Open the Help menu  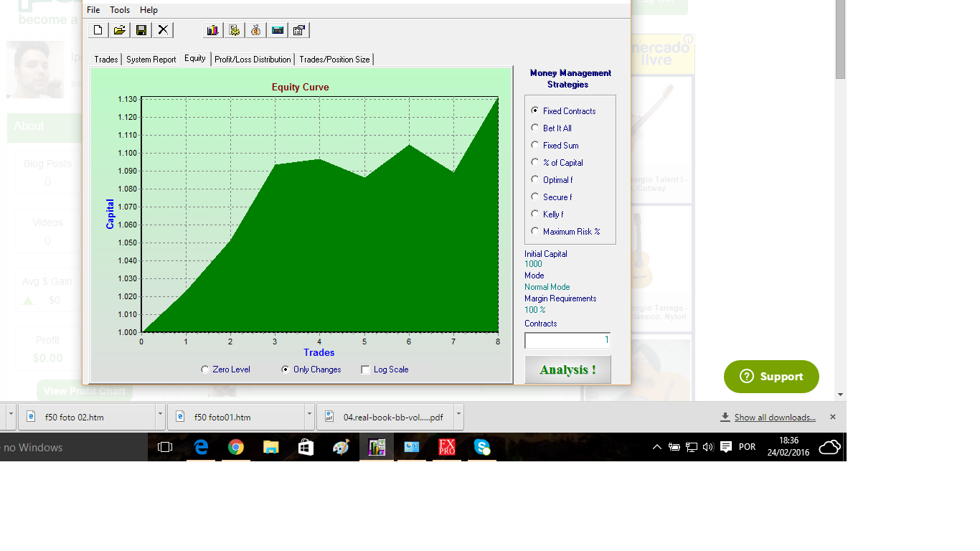149,10
